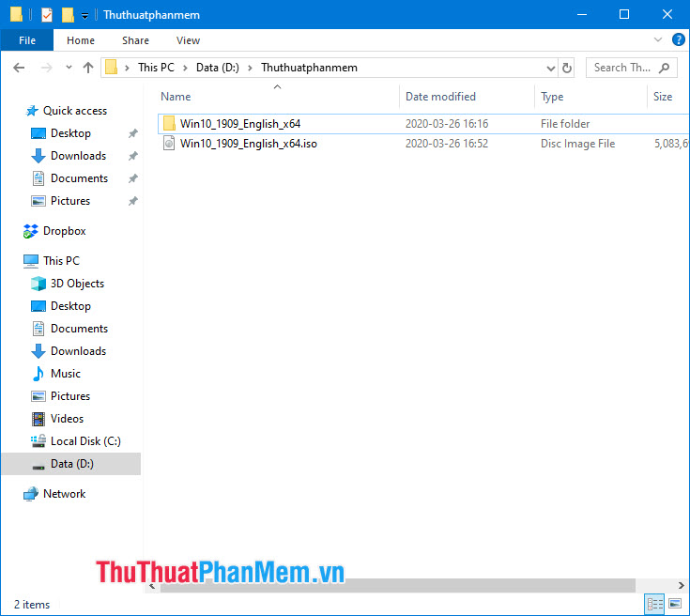Image resolution: width=690 pixels, height=616 pixels.
Task: Open pinned Desktop under Quick access
Action: (70, 133)
